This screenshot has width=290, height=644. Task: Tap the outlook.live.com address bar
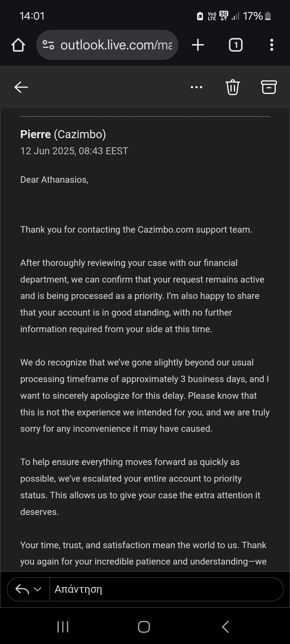116,45
